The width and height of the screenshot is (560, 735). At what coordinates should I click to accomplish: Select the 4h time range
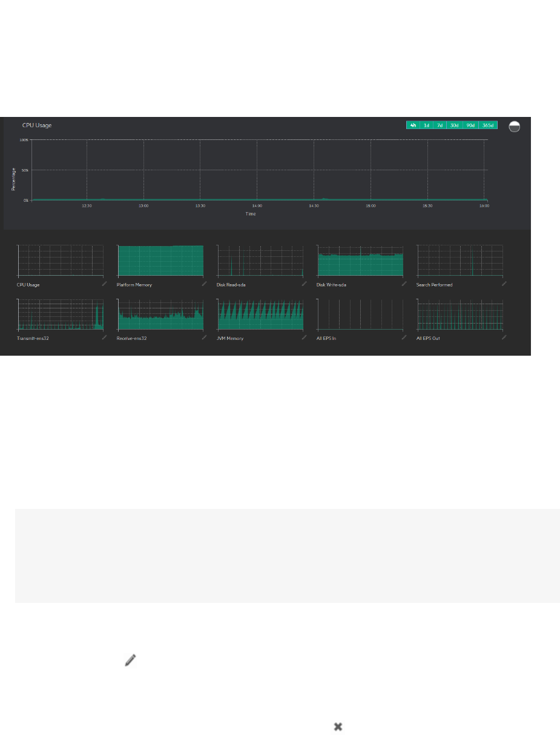point(413,125)
